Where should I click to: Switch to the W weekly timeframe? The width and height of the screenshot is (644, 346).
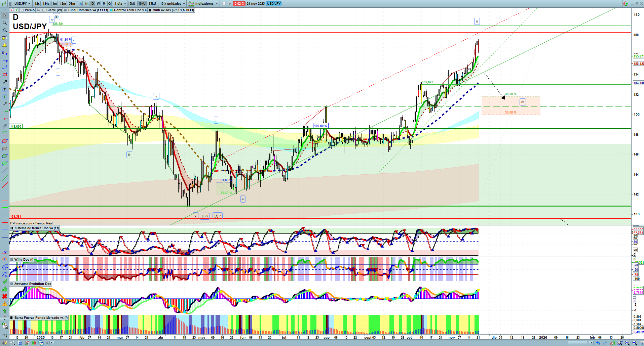coord(98,4)
